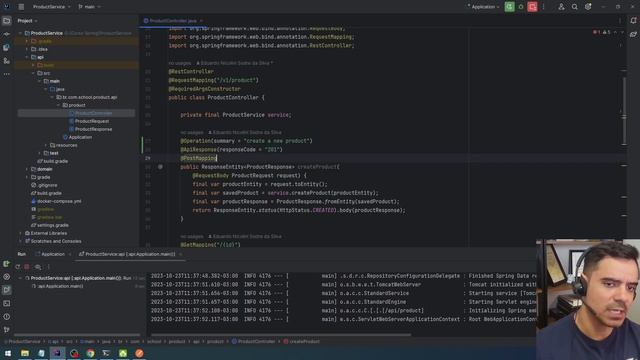The image size is (640, 360).
Task: Open the main branch dropdown
Action: (x=89, y=7)
